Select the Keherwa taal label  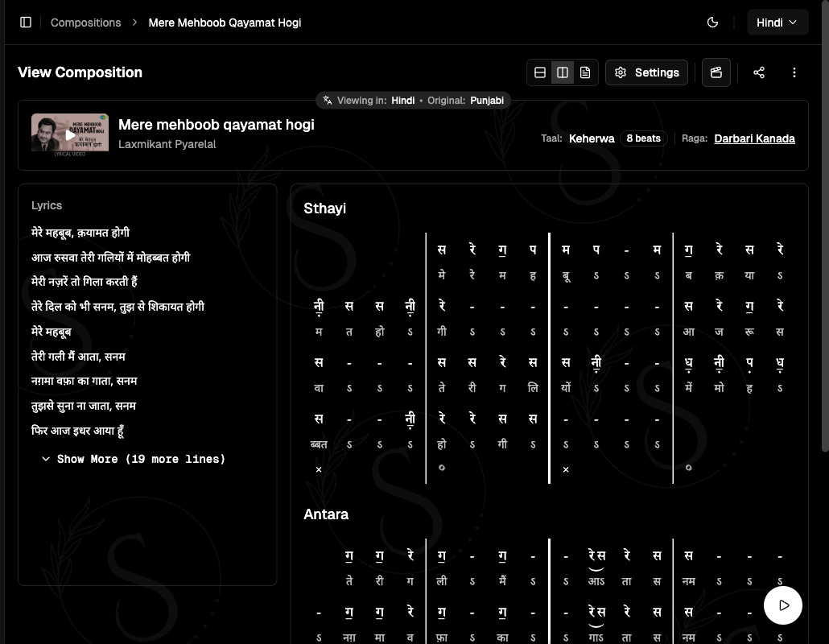(x=592, y=138)
